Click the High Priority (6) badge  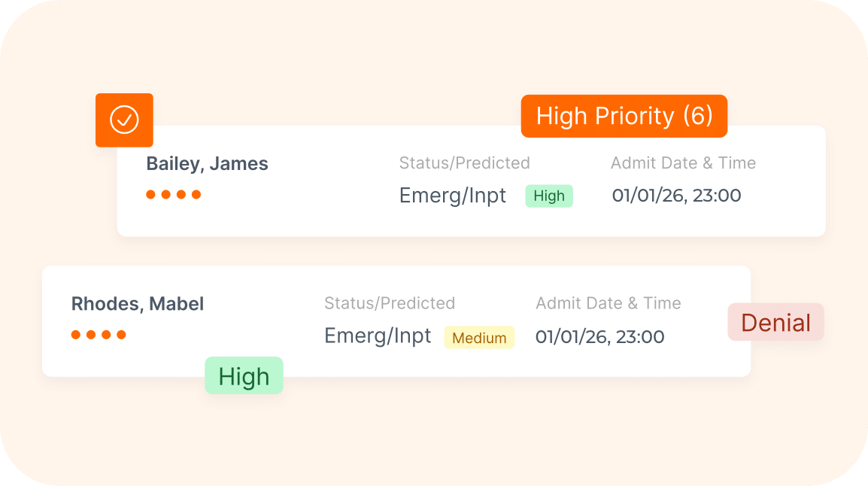coord(624,116)
